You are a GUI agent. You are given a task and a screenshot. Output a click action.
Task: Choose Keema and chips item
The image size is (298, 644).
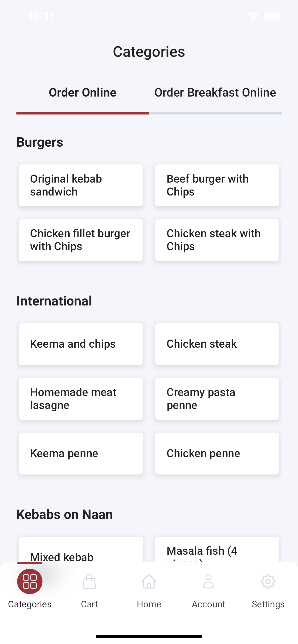point(81,344)
